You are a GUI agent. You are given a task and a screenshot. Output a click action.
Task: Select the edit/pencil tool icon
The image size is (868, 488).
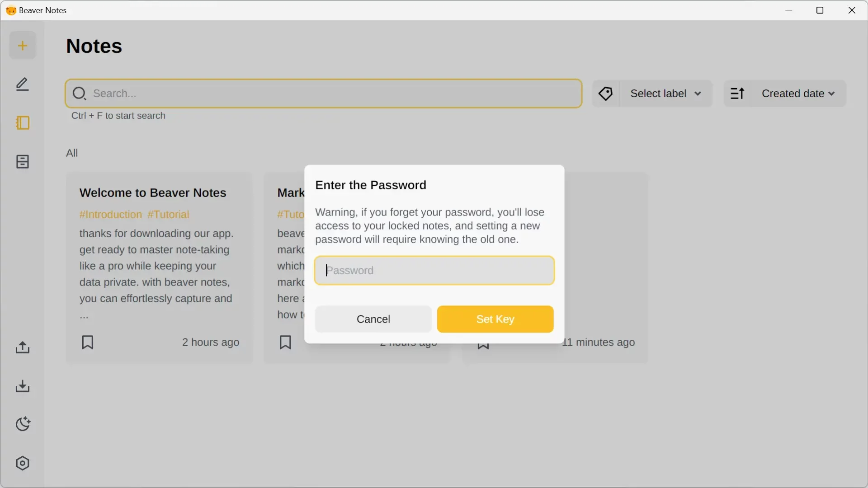click(x=22, y=84)
